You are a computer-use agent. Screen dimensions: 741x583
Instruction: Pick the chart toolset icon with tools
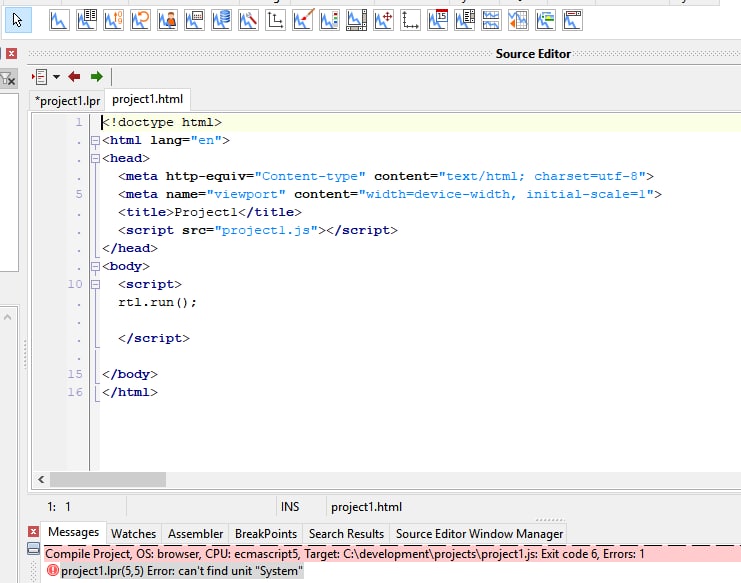(248, 20)
